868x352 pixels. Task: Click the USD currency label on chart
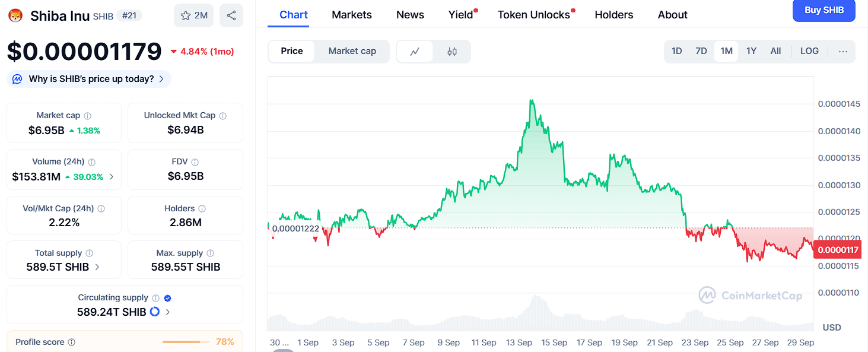[x=832, y=327]
